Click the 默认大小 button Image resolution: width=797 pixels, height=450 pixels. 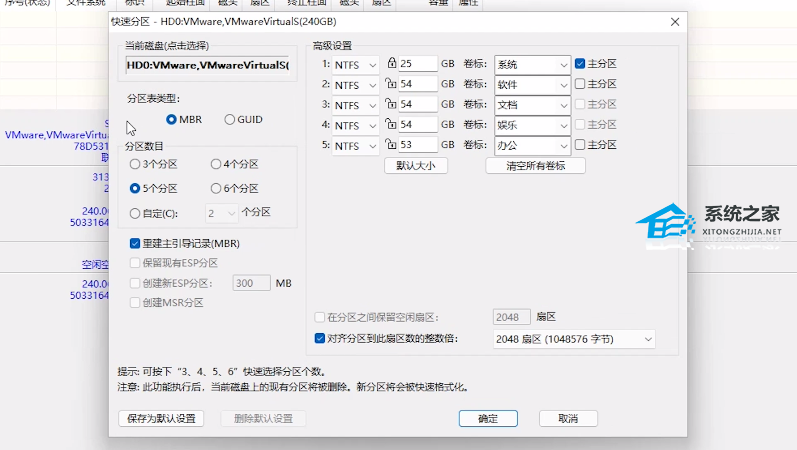[416, 166]
